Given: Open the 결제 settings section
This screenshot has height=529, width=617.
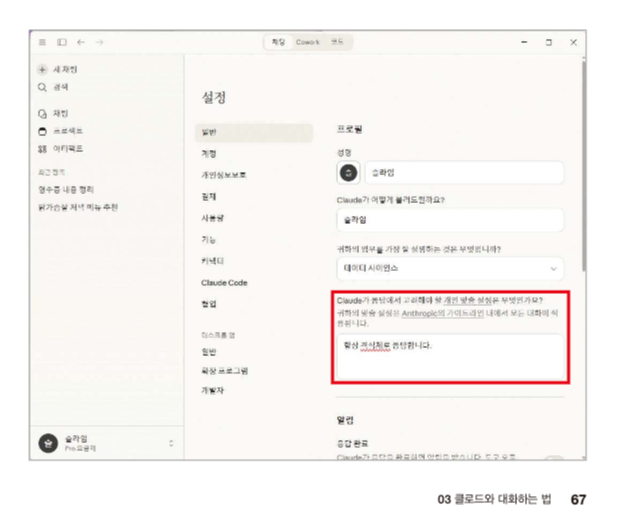Looking at the screenshot, I should [209, 196].
